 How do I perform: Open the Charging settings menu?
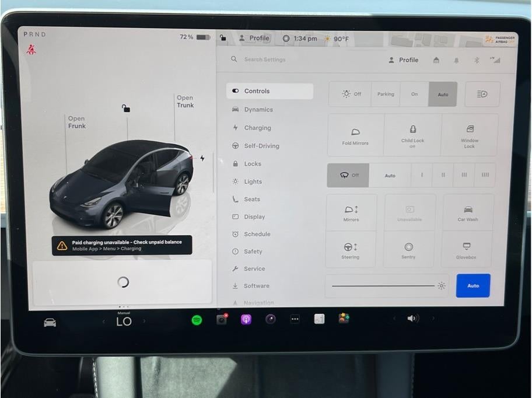[257, 128]
